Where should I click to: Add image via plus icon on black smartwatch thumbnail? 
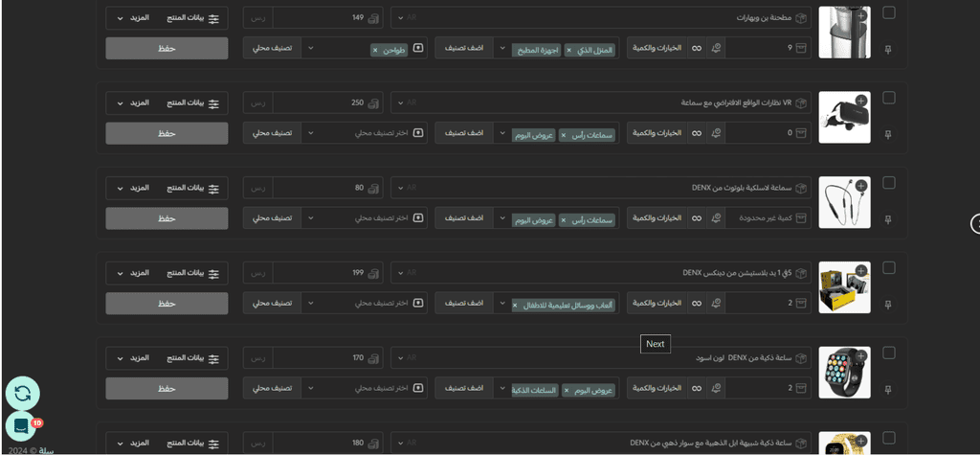pos(861,355)
